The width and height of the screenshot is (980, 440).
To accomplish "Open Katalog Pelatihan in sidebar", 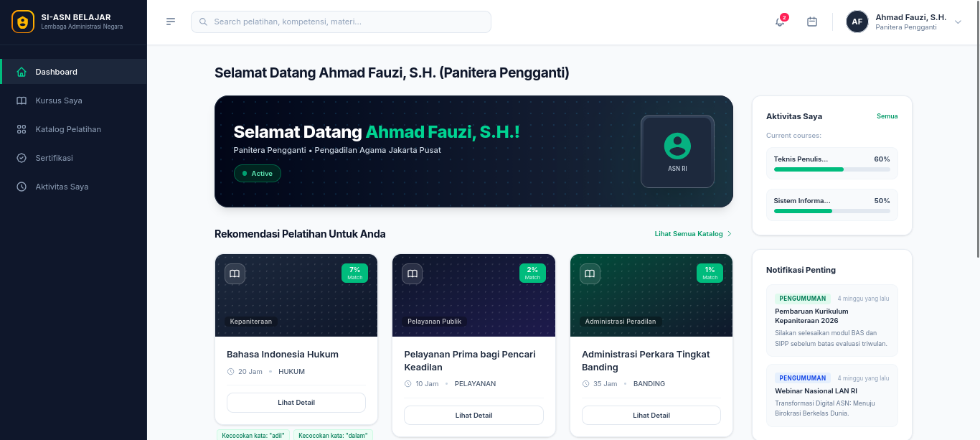I will [x=73, y=129].
